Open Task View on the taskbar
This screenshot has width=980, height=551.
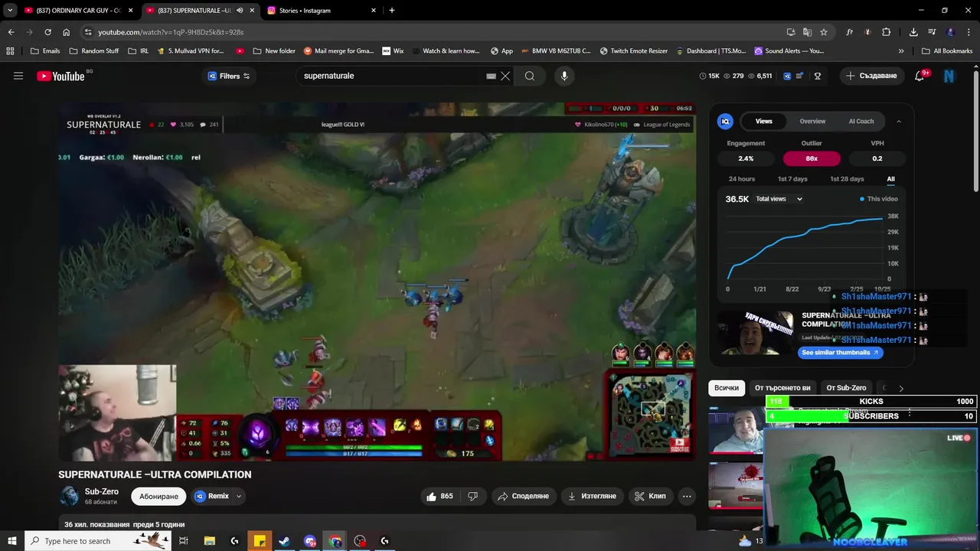coord(184,541)
